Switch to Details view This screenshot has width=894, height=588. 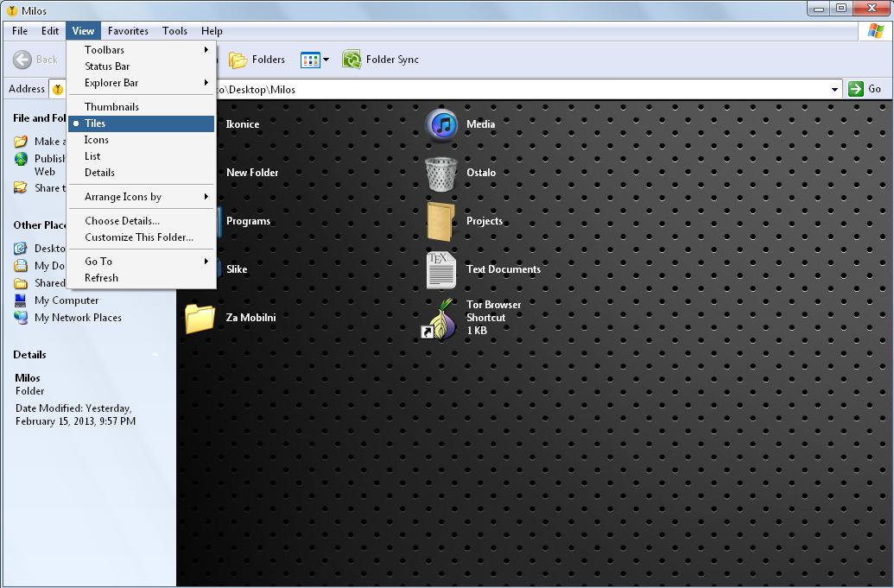[x=141, y=173]
